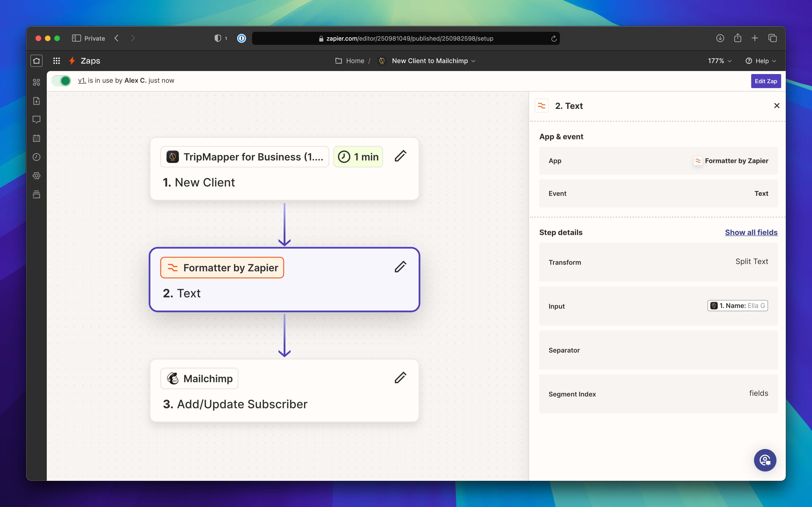This screenshot has height=507, width=812.
Task: Open the help chat bubble button
Action: 765,460
